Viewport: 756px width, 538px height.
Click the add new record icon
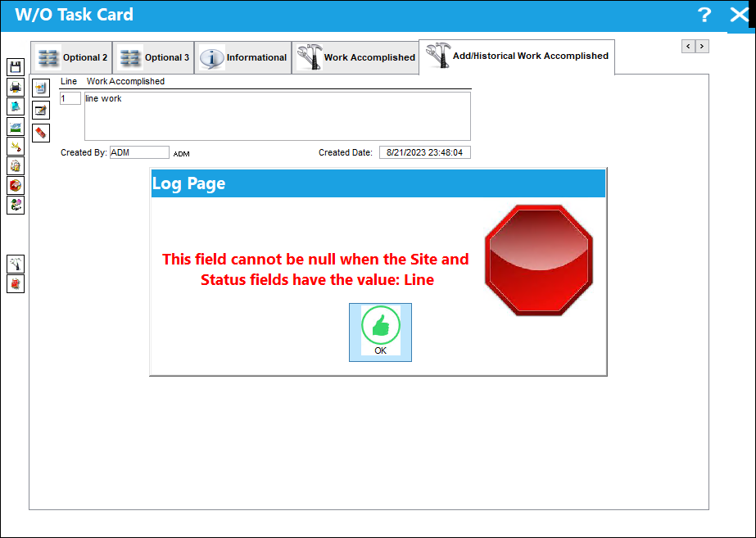pyautogui.click(x=41, y=88)
